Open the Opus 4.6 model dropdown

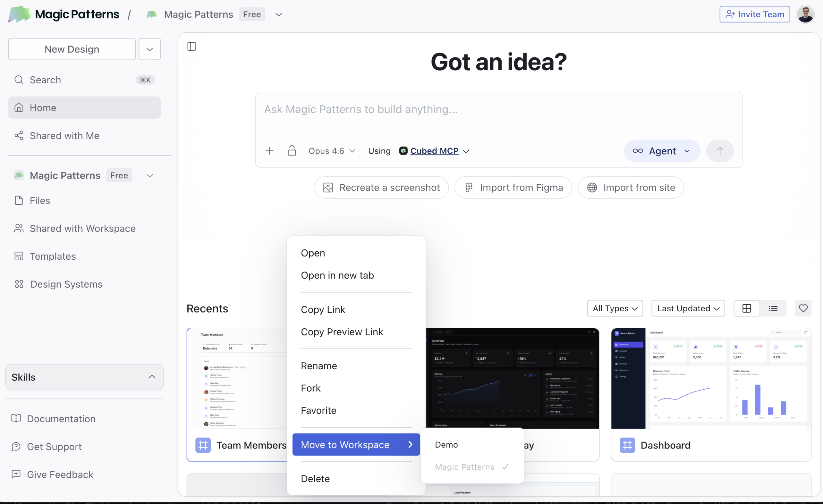[332, 151]
